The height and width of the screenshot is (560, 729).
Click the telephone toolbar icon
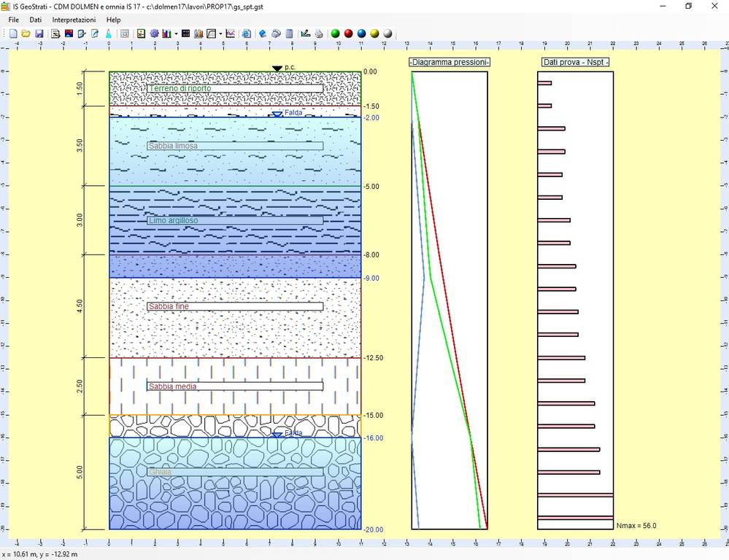(275, 34)
